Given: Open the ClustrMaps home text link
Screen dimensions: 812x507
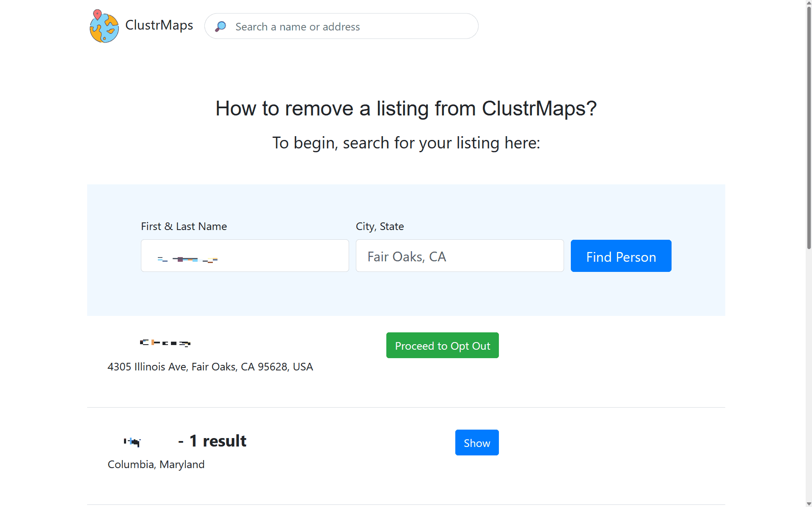Looking at the screenshot, I should [159, 25].
